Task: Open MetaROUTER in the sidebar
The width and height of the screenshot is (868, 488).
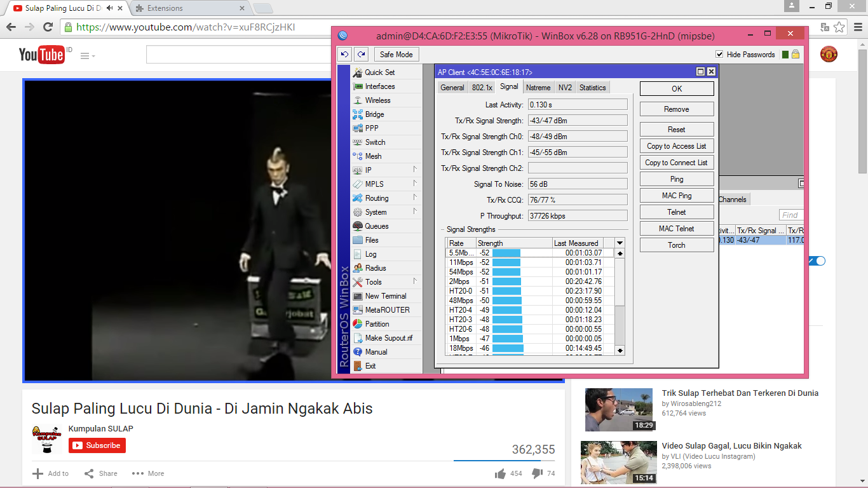Action: coord(387,310)
